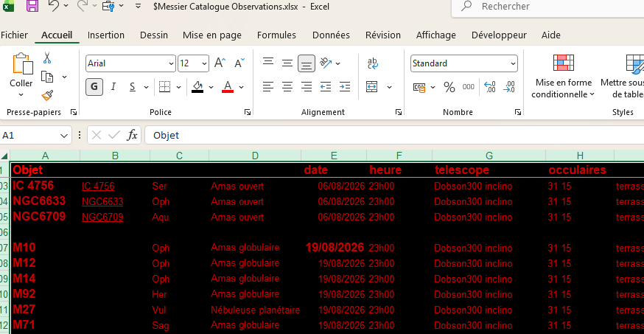Switch to the Mise en page tab
The width and height of the screenshot is (644, 334).
(x=212, y=35)
